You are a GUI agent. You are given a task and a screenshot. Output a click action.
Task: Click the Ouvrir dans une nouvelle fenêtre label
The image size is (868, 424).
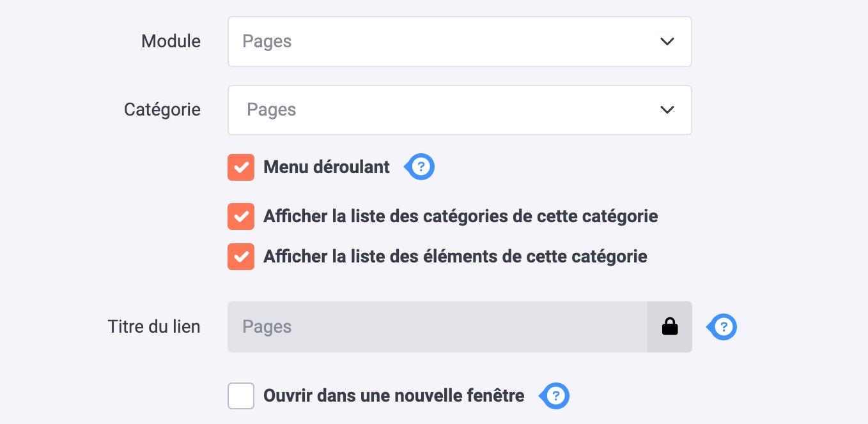click(394, 396)
